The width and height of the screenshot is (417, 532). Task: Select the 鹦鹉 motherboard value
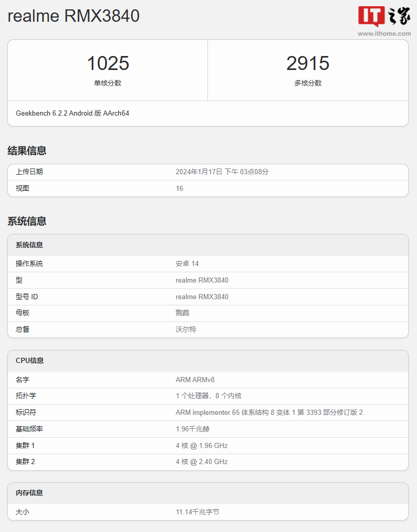pos(182,313)
